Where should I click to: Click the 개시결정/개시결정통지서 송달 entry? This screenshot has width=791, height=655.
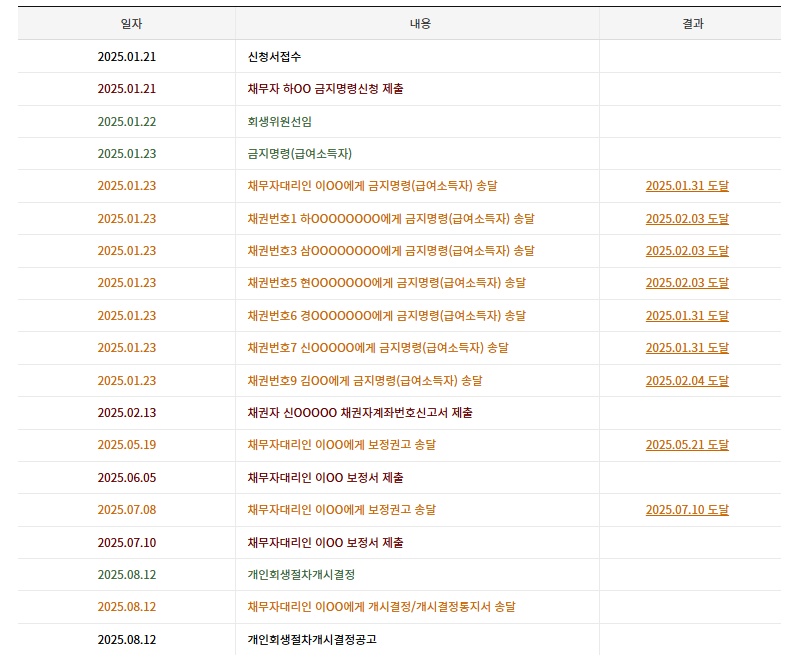pos(381,607)
